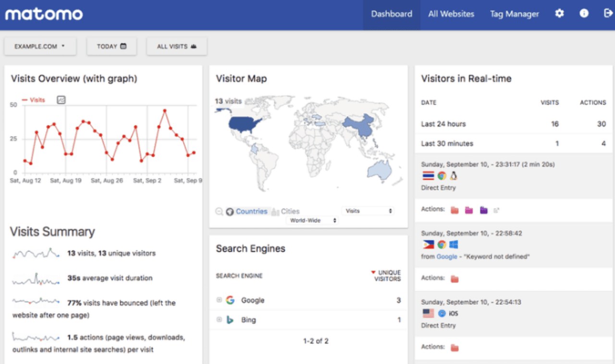Expand the Google search engine row
The width and height of the screenshot is (615, 364).
point(219,300)
